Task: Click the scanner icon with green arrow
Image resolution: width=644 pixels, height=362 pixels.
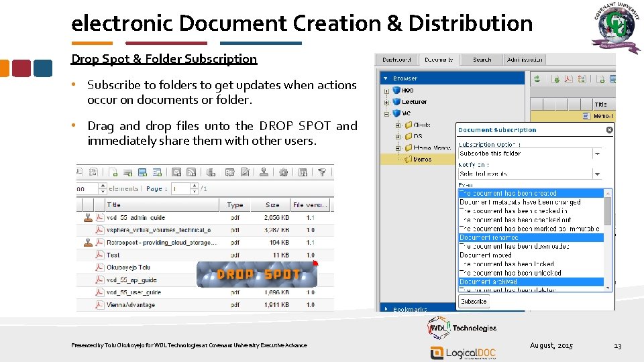Action: tap(127, 172)
